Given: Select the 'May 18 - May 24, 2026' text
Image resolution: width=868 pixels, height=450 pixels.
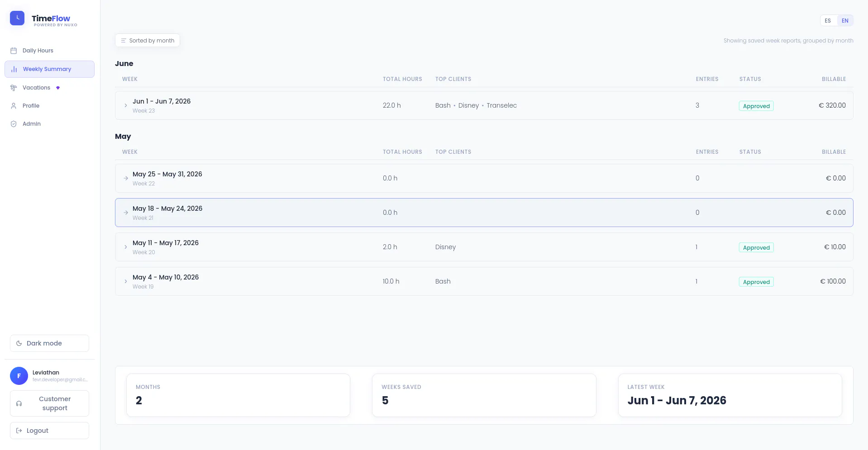Looking at the screenshot, I should click(167, 208).
